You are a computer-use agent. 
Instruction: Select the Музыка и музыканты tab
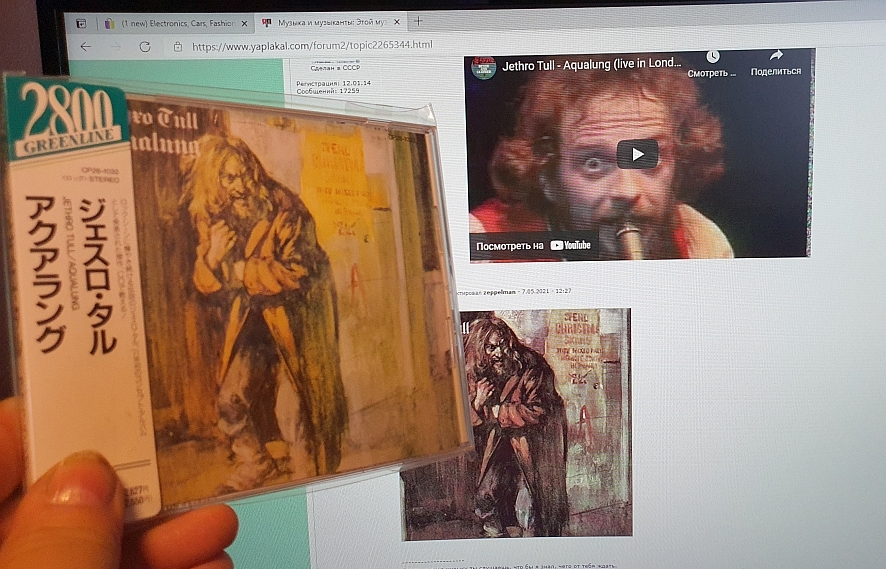331,23
